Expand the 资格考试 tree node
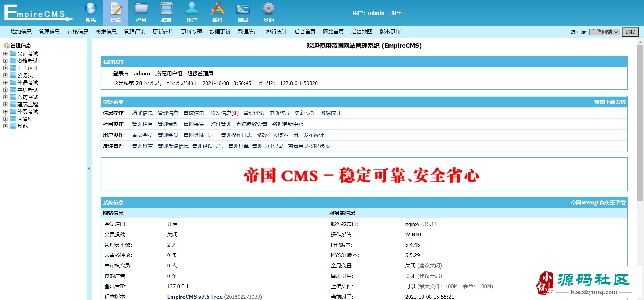Screen dimensions: 644x300 point(5,61)
